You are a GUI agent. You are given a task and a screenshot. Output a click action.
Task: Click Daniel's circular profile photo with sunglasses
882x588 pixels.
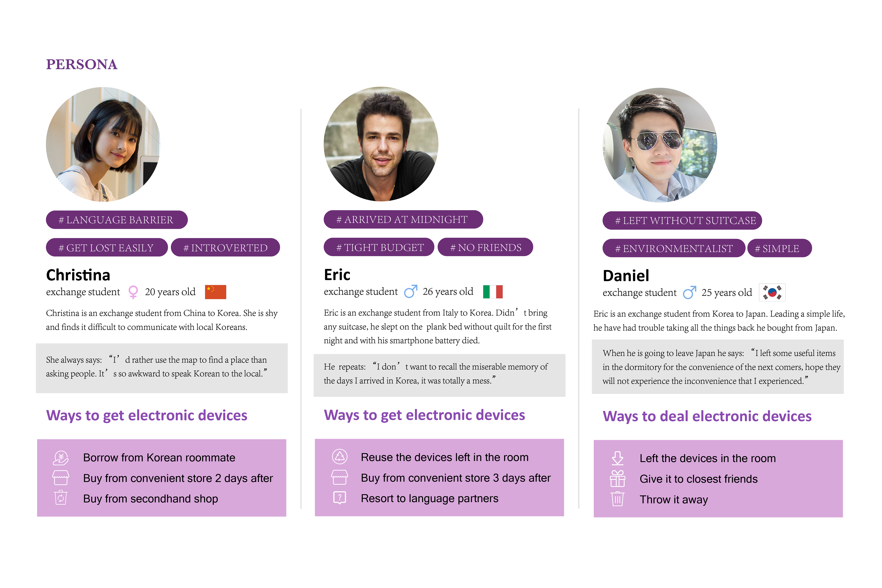click(660, 145)
